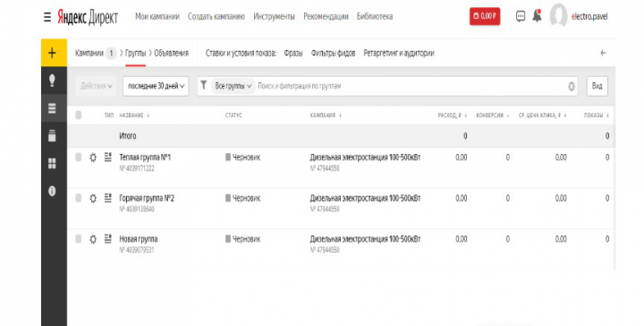Open Мои кампании menu
The image size is (644, 326).
[157, 16]
